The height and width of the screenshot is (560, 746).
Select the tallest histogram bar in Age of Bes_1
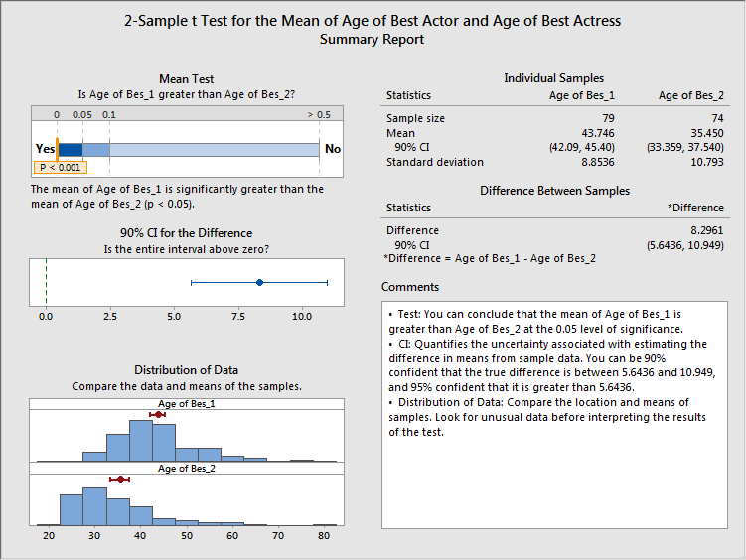141,441
